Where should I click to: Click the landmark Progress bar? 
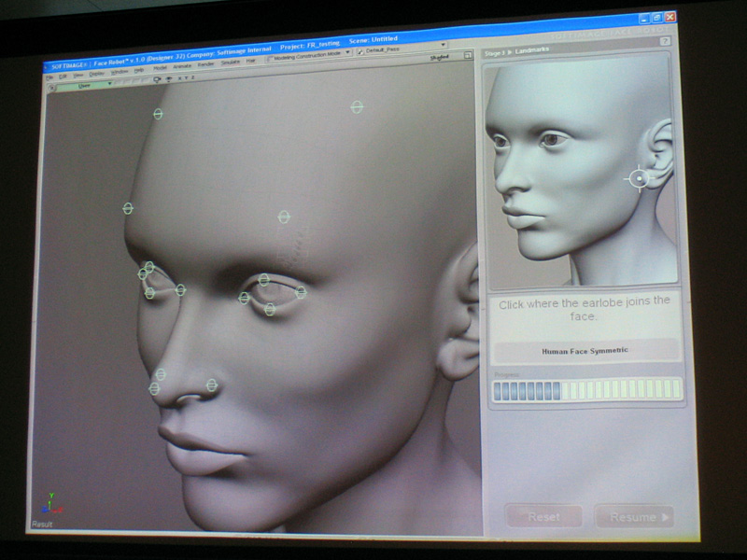click(x=587, y=389)
